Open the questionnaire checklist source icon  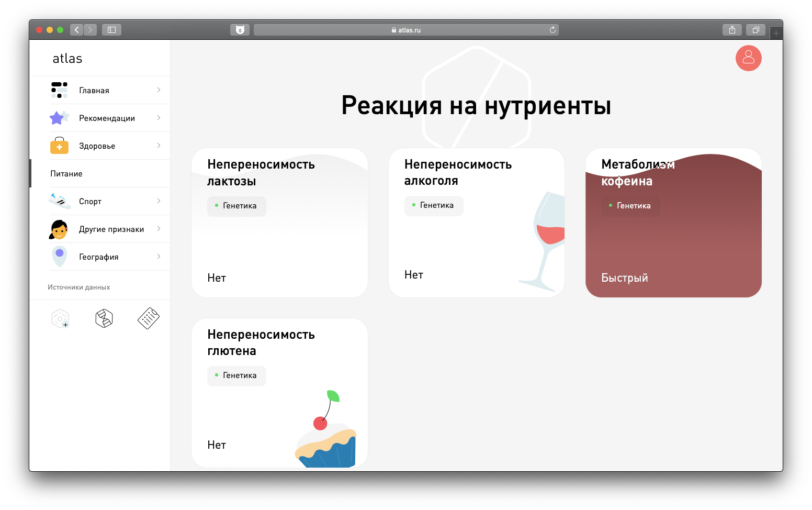tap(148, 318)
